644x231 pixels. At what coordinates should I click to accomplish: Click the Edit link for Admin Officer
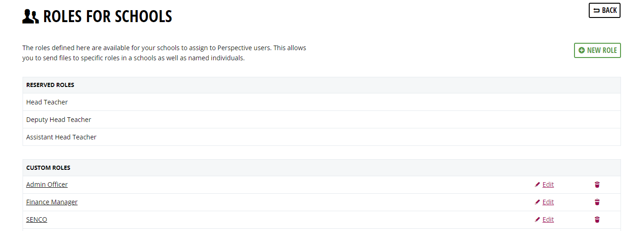[548, 185]
